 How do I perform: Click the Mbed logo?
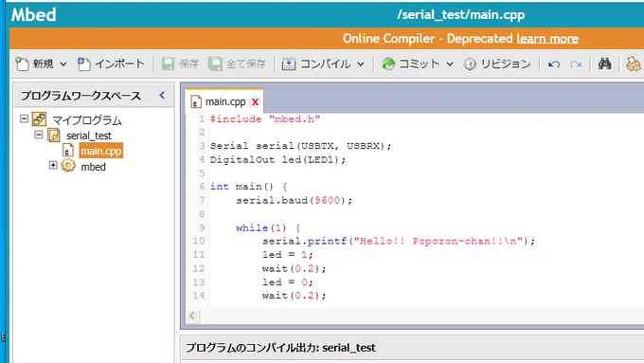(x=34, y=14)
